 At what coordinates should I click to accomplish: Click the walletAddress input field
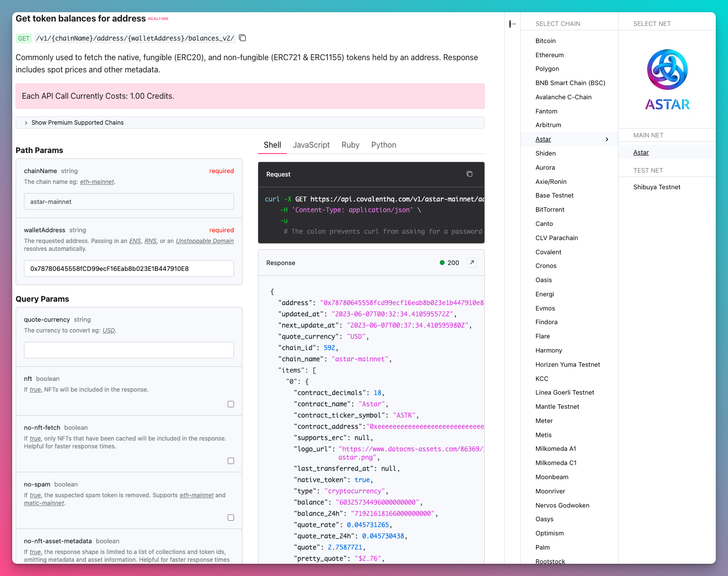tap(129, 268)
